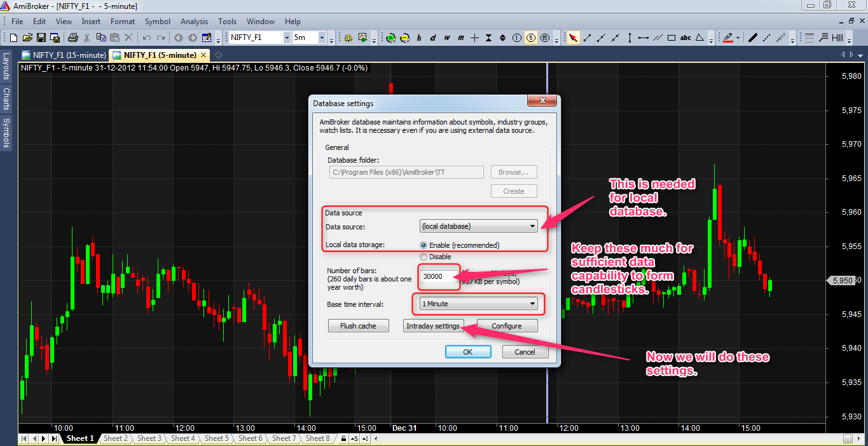Click the Print icon in the toolbar

click(x=73, y=37)
